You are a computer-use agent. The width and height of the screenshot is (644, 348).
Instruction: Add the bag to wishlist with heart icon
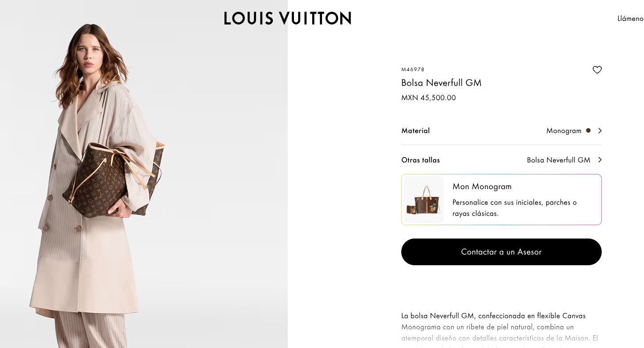click(597, 70)
